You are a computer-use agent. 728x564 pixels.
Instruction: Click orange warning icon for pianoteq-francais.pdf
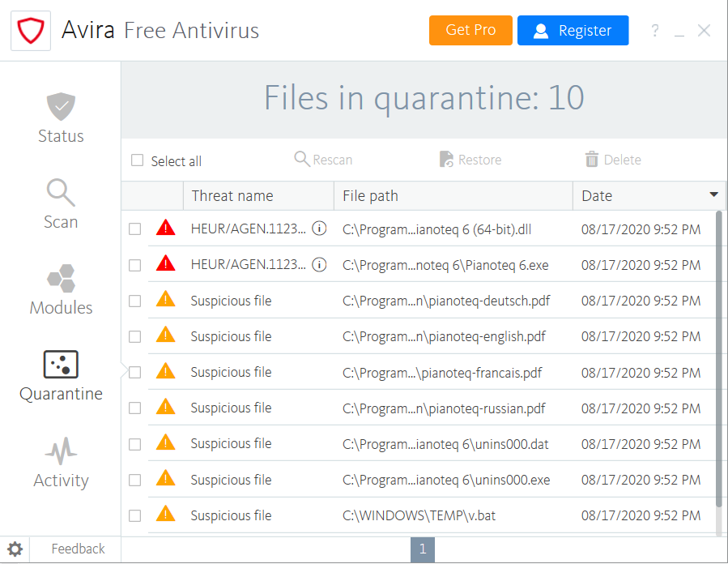tap(166, 371)
